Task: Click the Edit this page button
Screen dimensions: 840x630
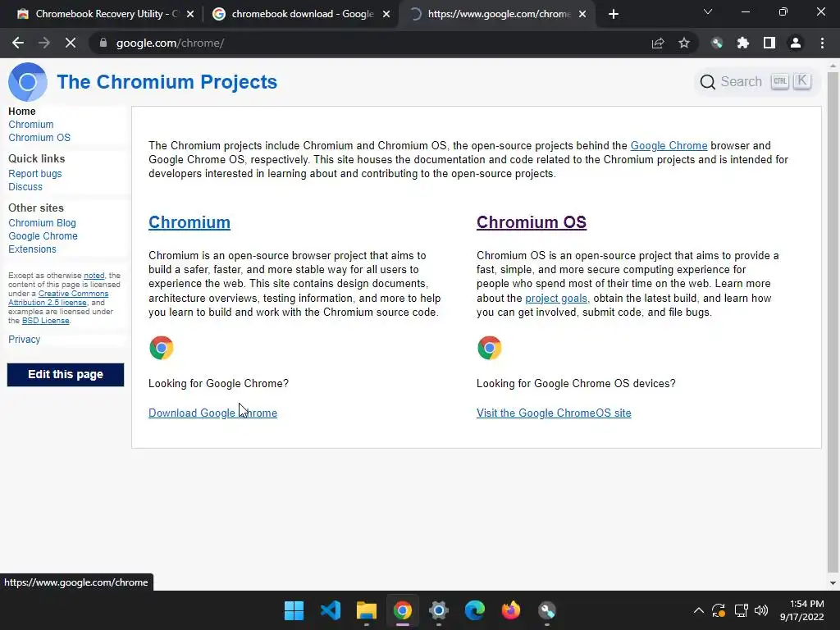Action: pos(66,374)
